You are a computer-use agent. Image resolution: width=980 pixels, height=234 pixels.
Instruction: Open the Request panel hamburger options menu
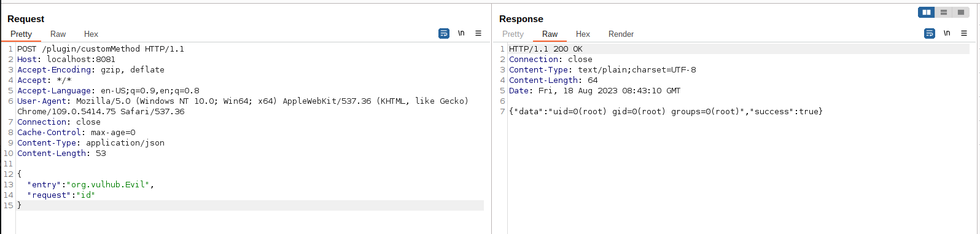(478, 34)
